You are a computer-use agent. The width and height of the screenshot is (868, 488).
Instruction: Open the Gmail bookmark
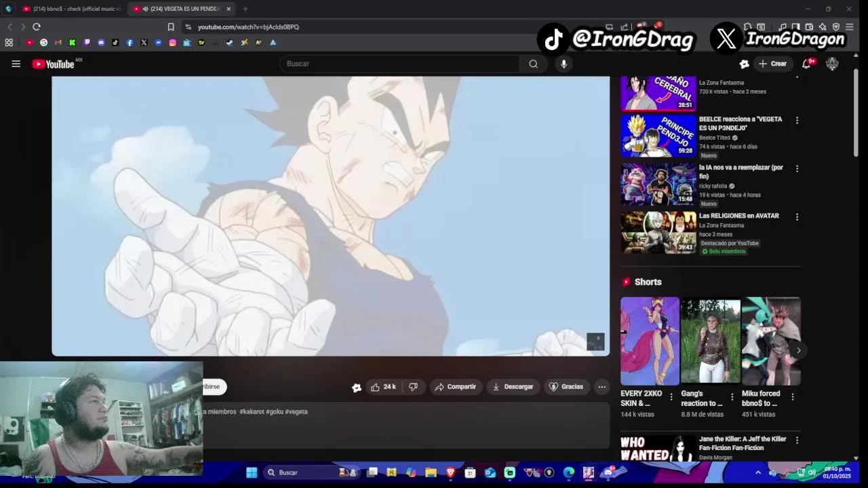coord(58,42)
